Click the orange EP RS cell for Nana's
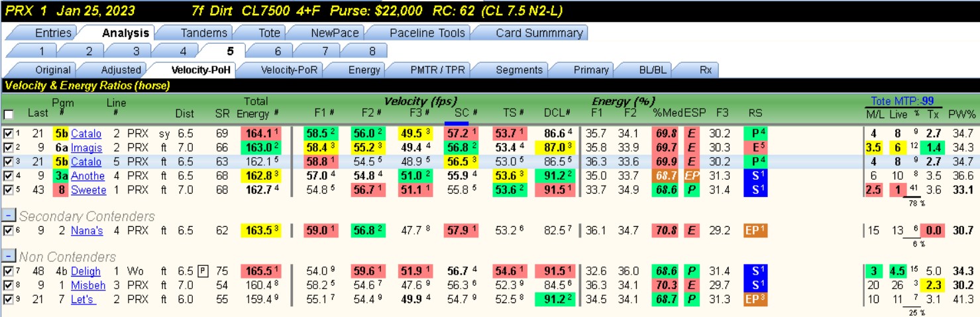980x317 pixels. pos(755,231)
